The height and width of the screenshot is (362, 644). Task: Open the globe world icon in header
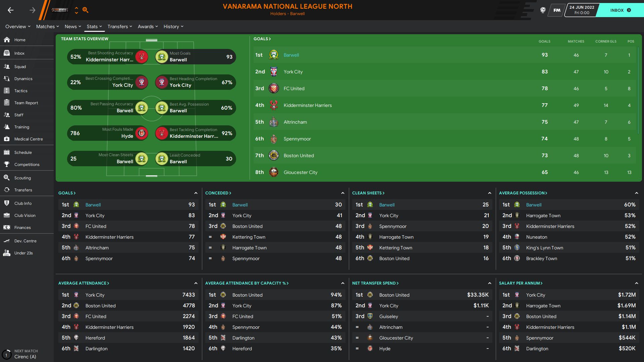click(x=543, y=10)
